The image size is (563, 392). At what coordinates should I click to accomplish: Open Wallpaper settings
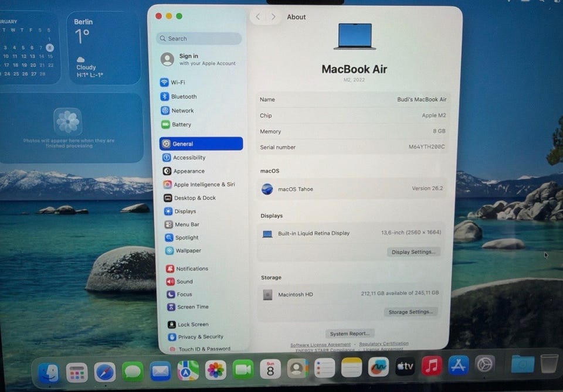point(205,251)
